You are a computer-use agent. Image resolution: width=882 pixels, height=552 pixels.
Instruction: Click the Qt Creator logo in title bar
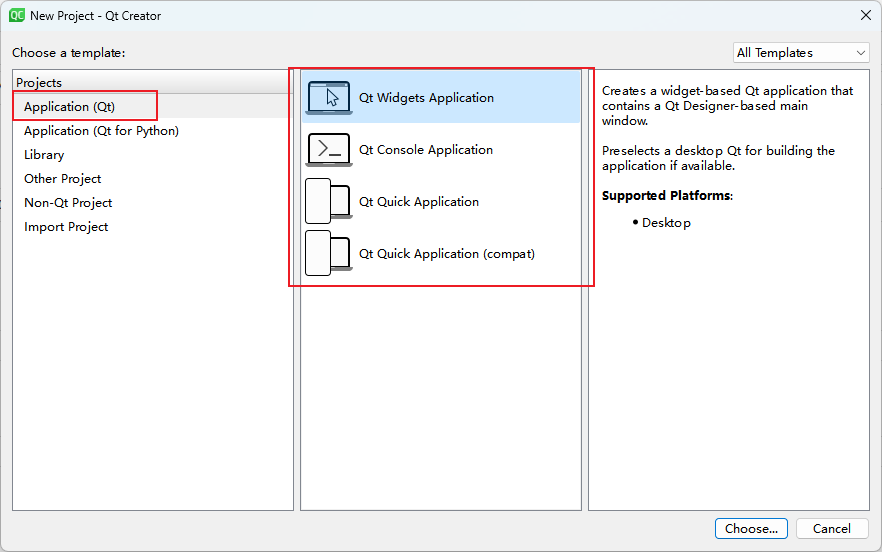coord(17,15)
